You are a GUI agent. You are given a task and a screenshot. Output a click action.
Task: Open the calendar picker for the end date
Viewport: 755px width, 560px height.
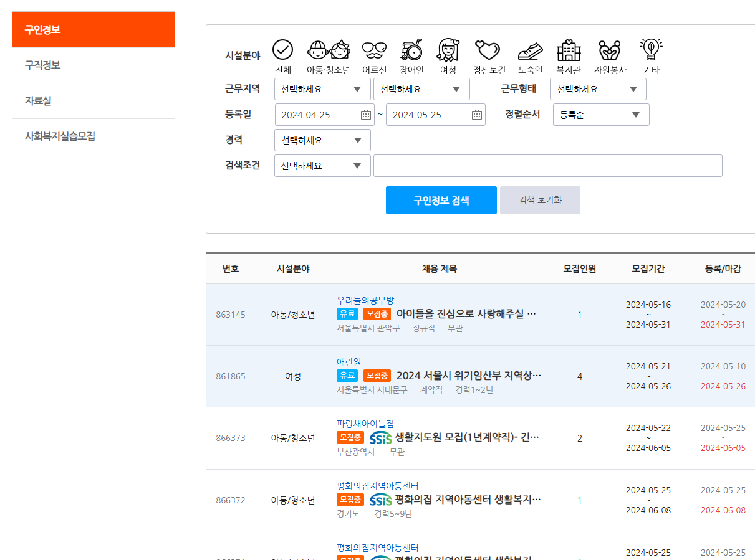pyautogui.click(x=476, y=114)
